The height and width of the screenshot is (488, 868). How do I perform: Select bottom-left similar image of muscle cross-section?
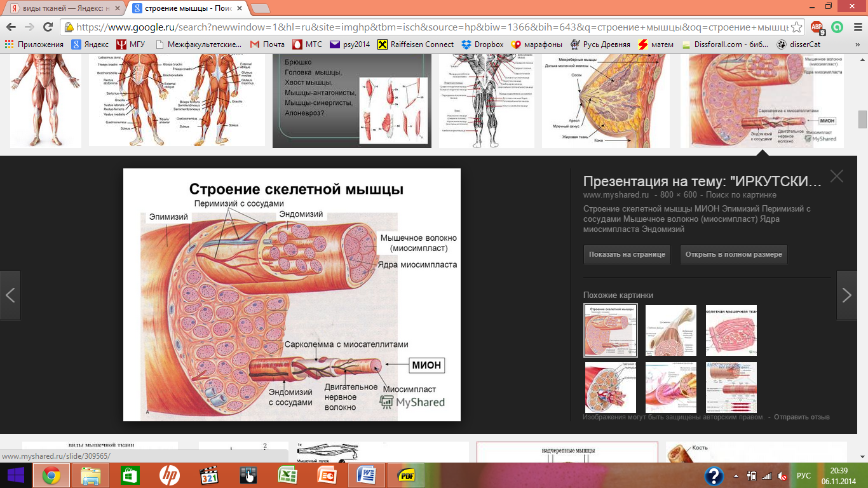(x=609, y=388)
